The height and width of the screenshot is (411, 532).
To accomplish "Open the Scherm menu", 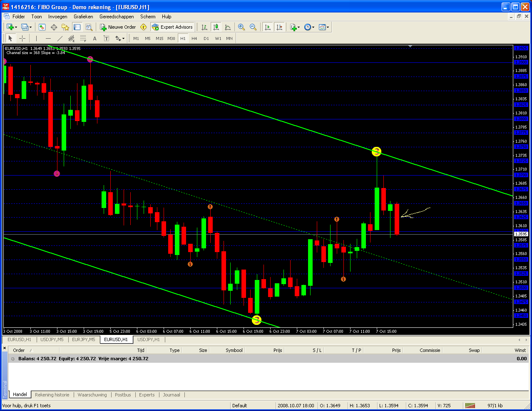I will pyautogui.click(x=148, y=17).
